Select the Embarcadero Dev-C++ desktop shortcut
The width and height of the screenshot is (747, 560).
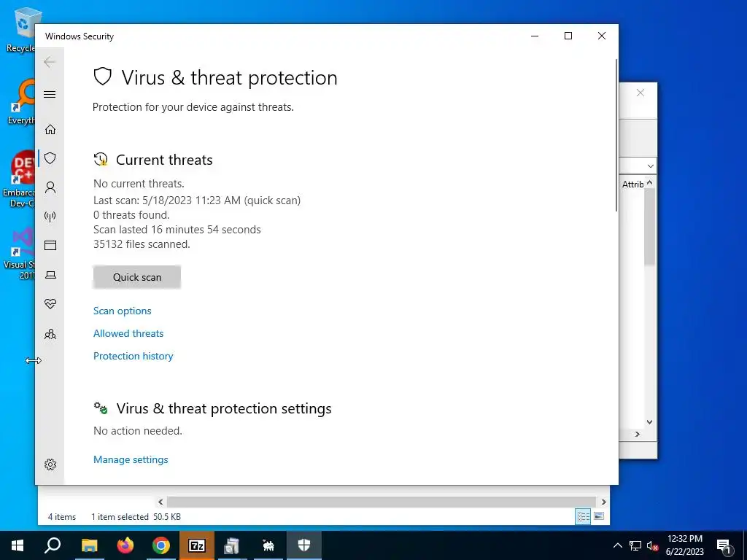pos(19,179)
